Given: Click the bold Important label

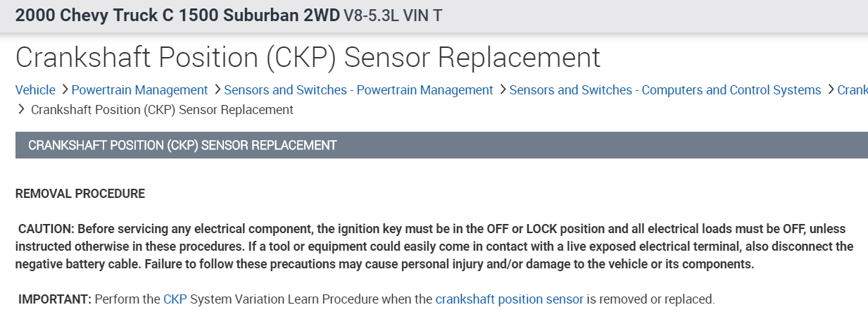Looking at the screenshot, I should pyautogui.click(x=55, y=299).
